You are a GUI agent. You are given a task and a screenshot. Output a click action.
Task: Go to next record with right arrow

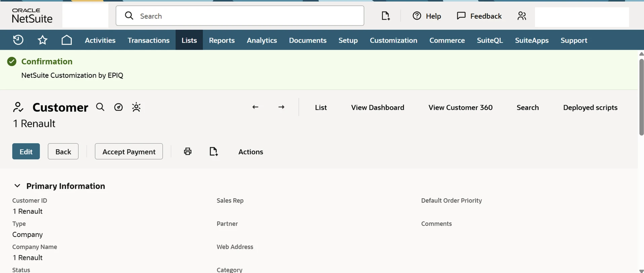281,107
